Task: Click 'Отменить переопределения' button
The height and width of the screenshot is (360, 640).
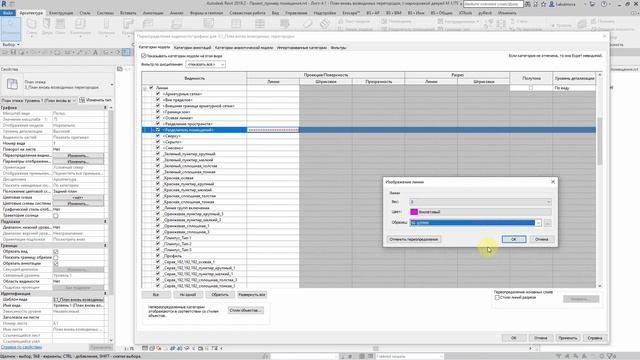Action: [413, 239]
